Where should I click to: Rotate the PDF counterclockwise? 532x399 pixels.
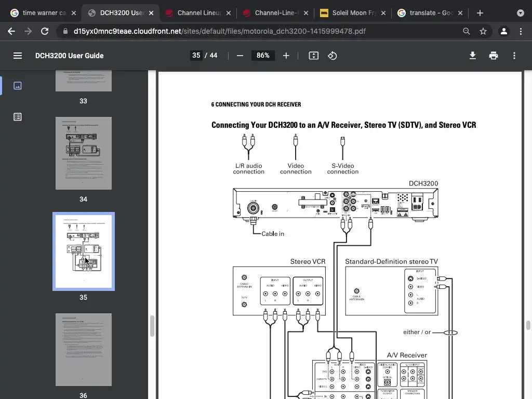pyautogui.click(x=332, y=56)
